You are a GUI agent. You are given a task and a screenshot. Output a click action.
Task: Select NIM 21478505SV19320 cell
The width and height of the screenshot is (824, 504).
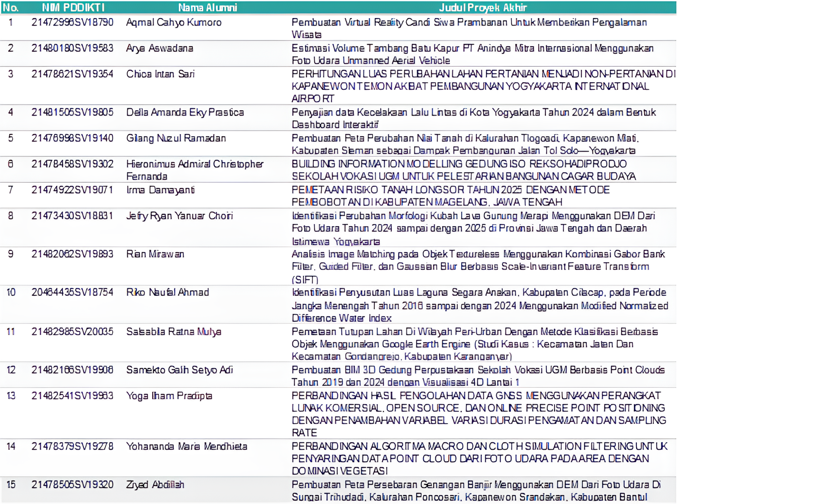[72, 485]
